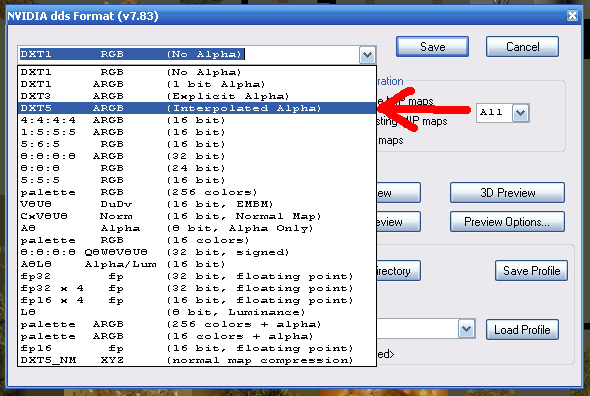Select CxV8U8 Norm (Normal Map)

[197, 216]
